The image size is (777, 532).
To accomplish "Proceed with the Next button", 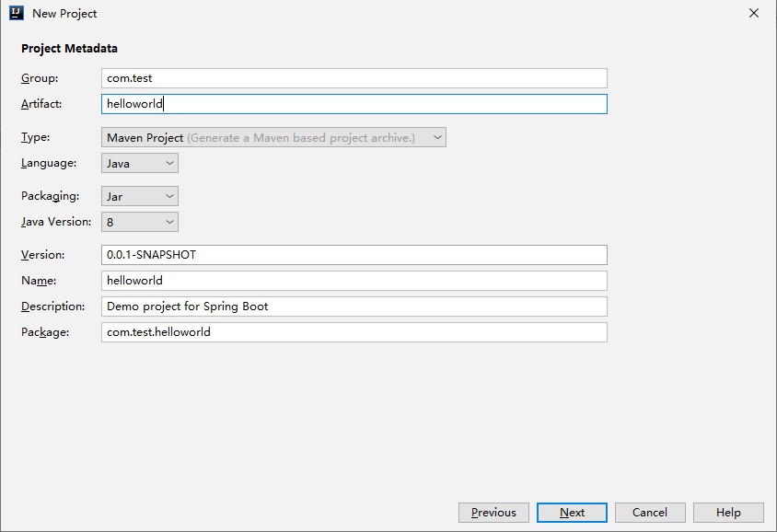I will (572, 512).
